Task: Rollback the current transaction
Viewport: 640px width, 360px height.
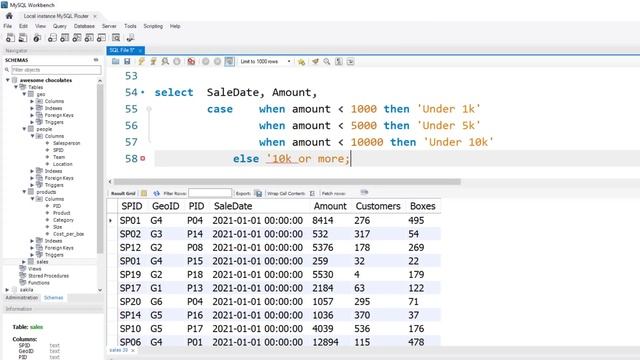Action: pyautogui.click(x=218, y=62)
